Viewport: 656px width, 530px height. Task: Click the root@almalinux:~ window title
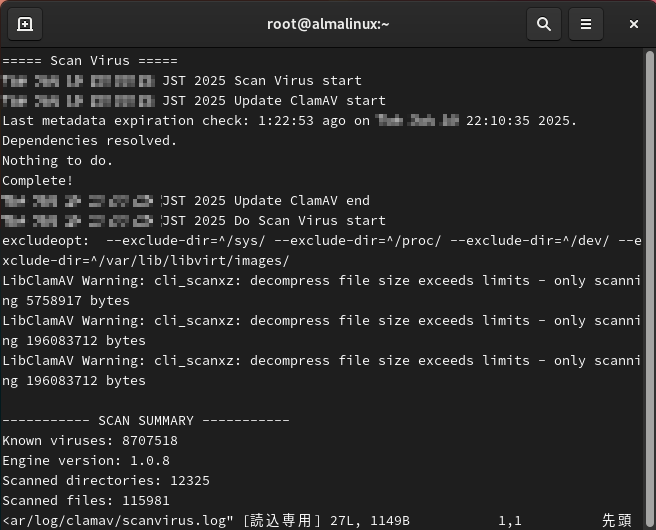(328, 24)
